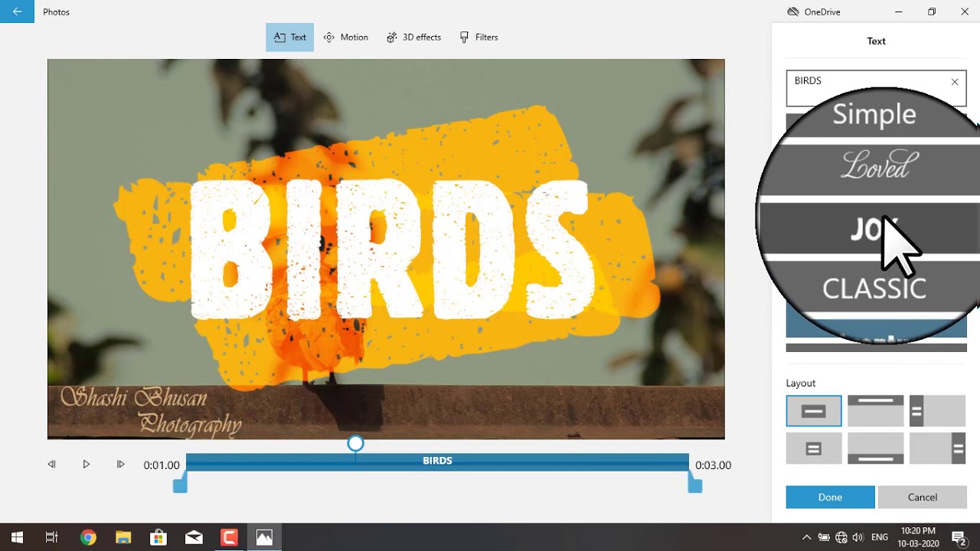Image resolution: width=980 pixels, height=551 pixels.
Task: Click the BIRDS text clip bar in timeline
Action: tap(437, 461)
